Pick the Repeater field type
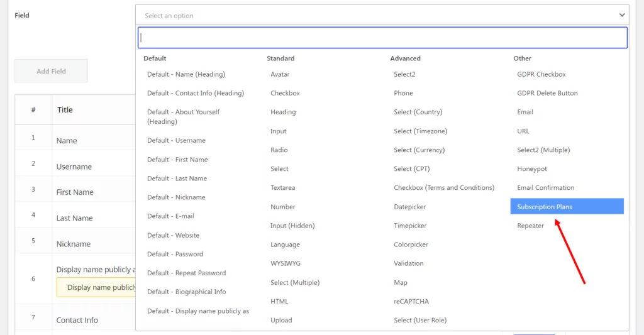 click(531, 226)
